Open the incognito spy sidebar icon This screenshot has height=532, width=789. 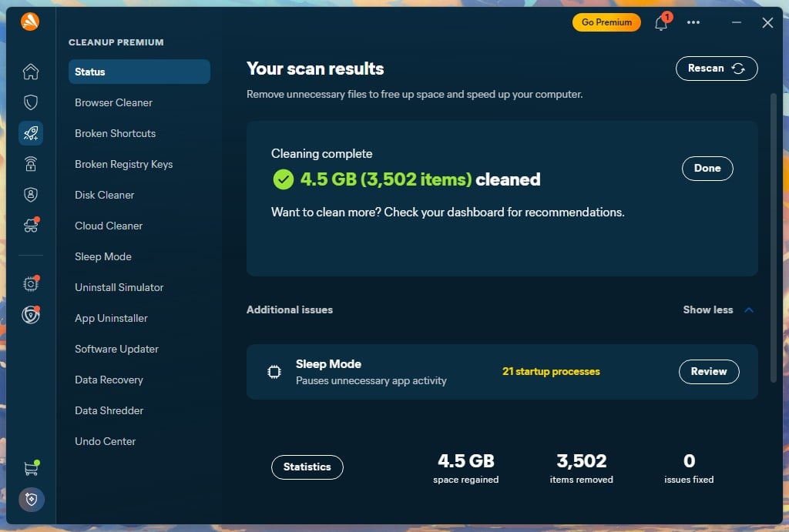31,225
